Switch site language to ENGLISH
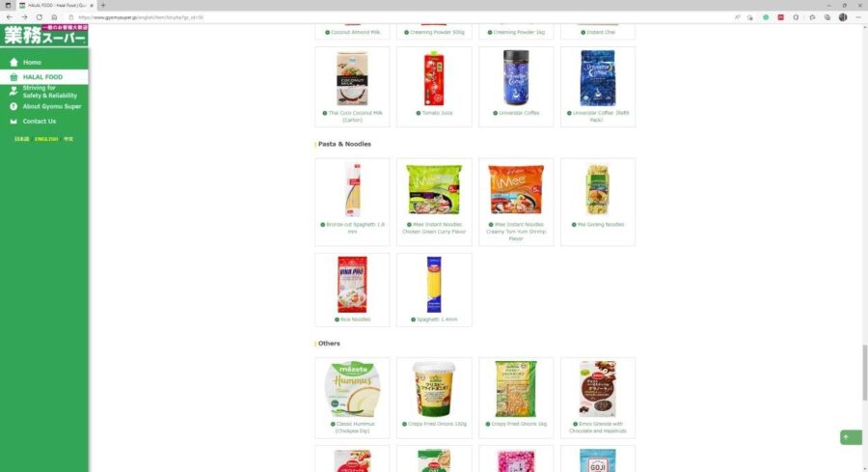The height and width of the screenshot is (472, 868). pyautogui.click(x=46, y=139)
